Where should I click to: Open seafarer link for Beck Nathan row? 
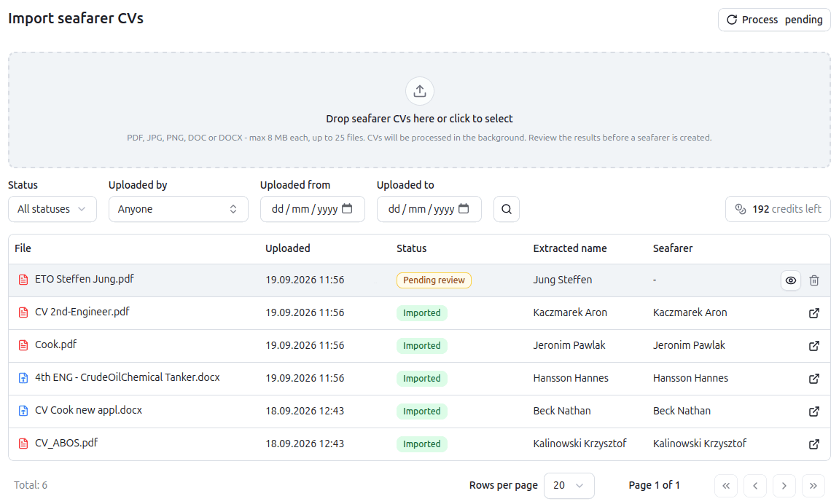pos(813,412)
